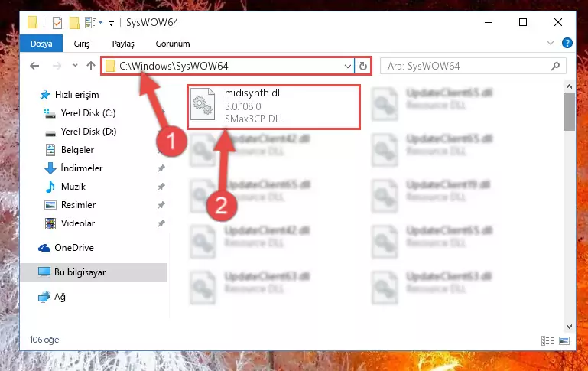The height and width of the screenshot is (371, 588).
Task: Select OneDrive in the navigation pane
Action: tap(74, 248)
